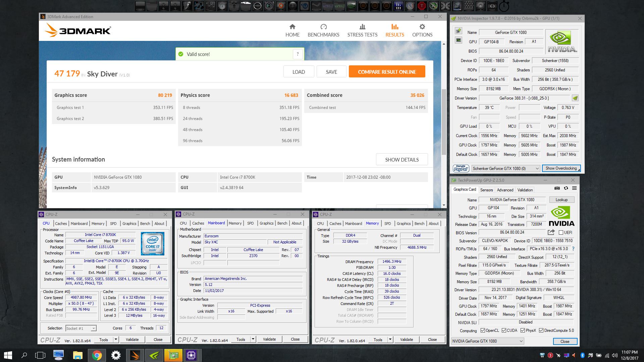This screenshot has width=644, height=362.
Task: Open the HOME section in 3DMark
Action: coord(292,31)
